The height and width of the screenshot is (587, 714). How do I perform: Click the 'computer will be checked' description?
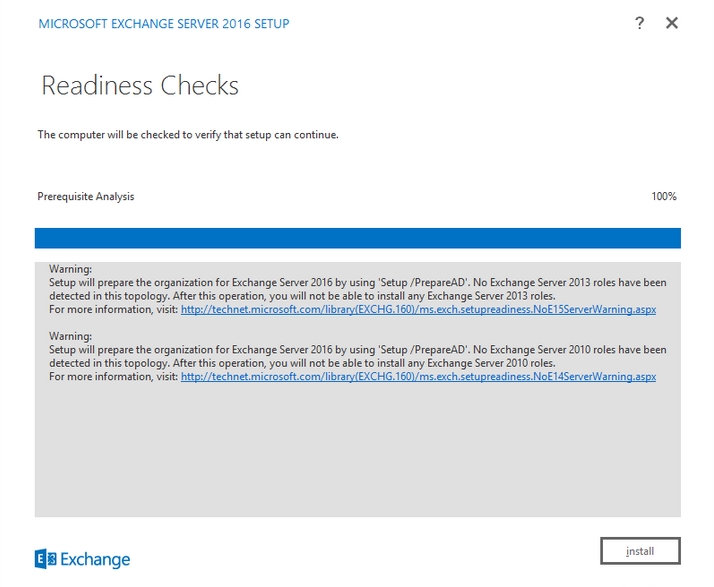(188, 134)
